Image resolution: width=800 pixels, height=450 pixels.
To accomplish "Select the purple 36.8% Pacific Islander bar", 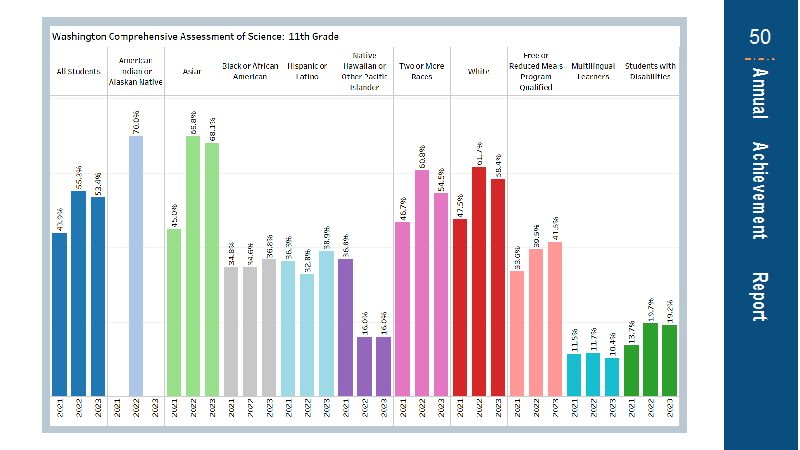I will coord(345,328).
